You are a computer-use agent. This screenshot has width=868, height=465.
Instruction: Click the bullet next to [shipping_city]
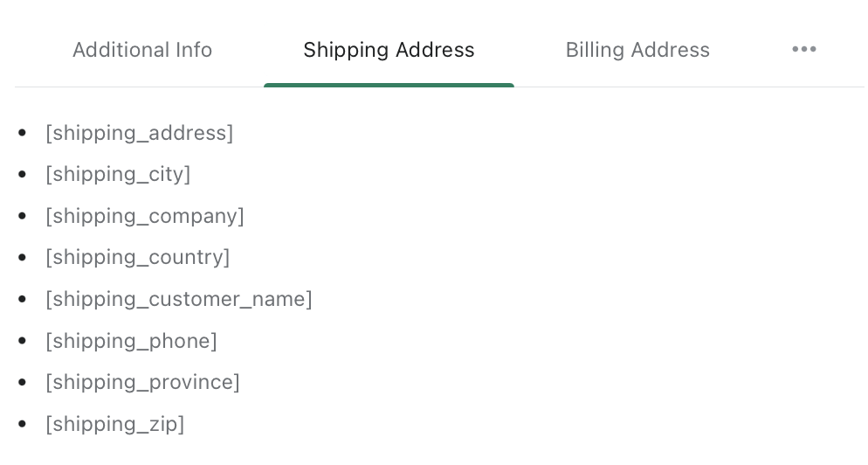pyautogui.click(x=23, y=175)
